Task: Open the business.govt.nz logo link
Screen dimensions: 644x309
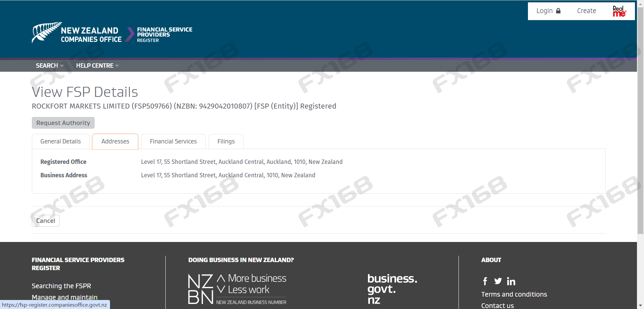Action: [x=392, y=289]
